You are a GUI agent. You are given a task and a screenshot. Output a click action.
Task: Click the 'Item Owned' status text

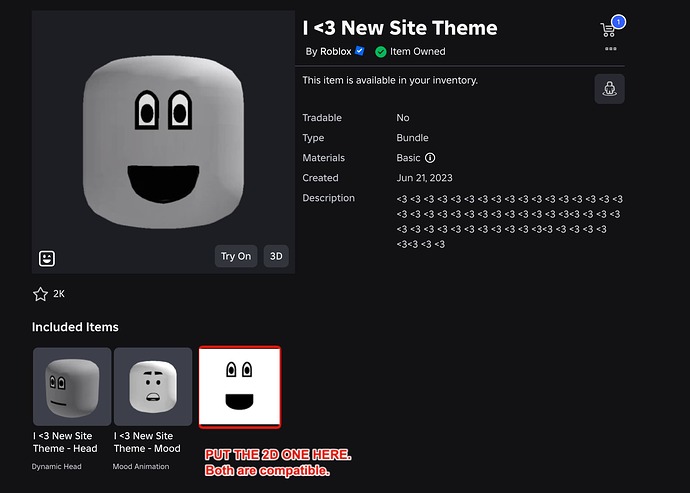point(418,52)
